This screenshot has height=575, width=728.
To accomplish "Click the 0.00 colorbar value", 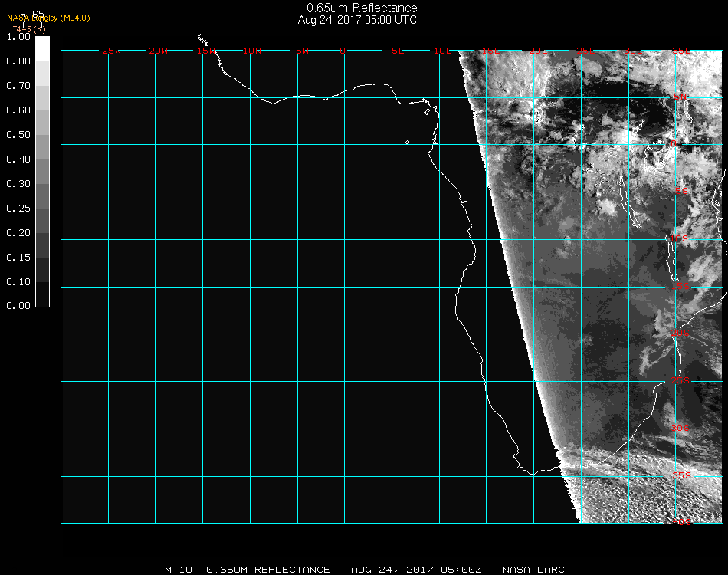I will pos(18,306).
